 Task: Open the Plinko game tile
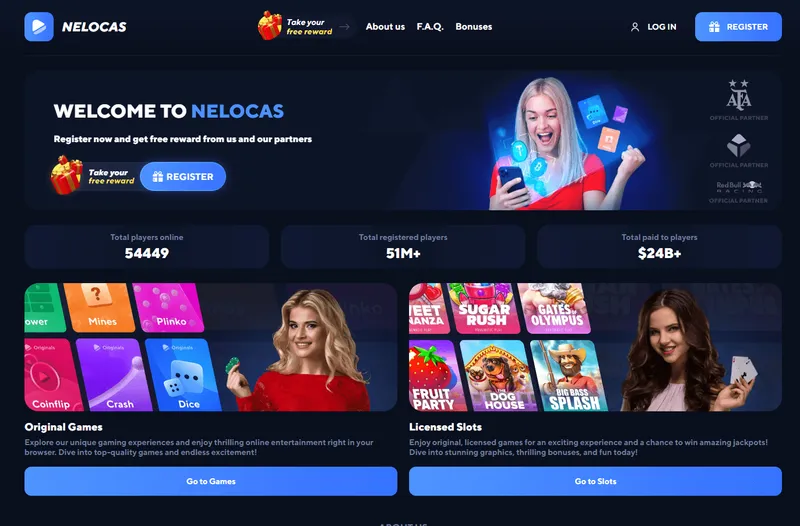(x=168, y=307)
